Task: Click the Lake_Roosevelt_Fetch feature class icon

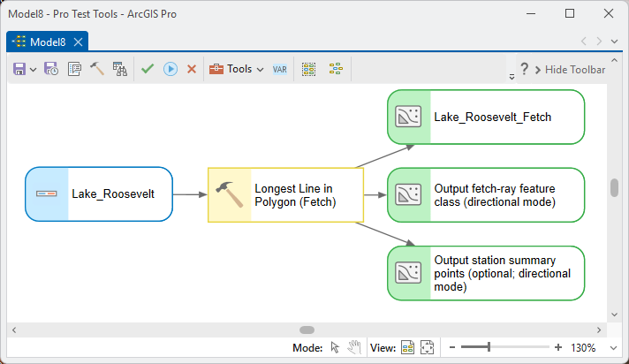Action: 408,117
